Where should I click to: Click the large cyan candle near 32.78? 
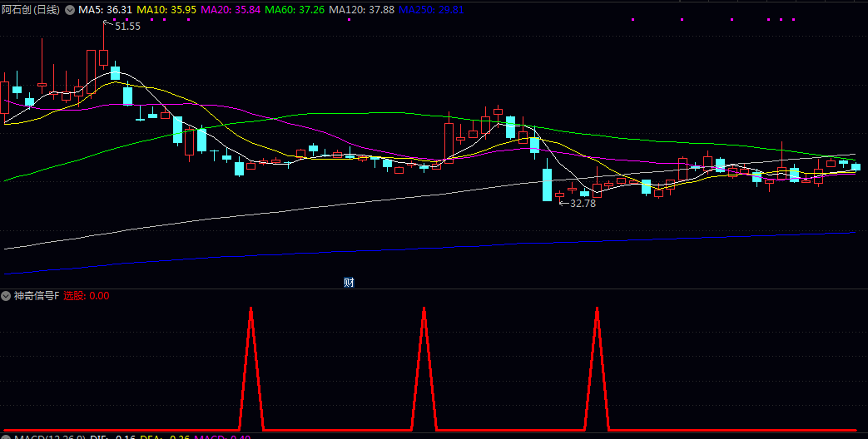click(x=547, y=185)
